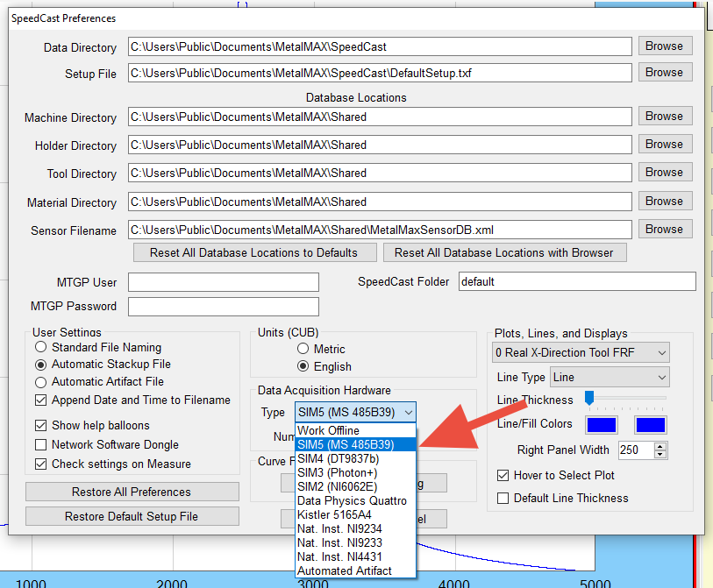Click the SpeedCast Folder field
The image size is (713, 588).
pos(577,281)
